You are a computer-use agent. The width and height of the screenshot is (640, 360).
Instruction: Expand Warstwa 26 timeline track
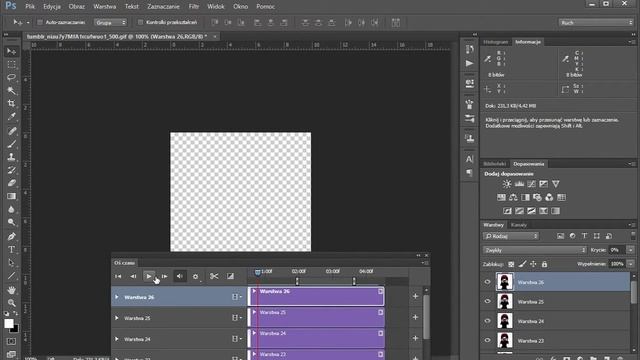click(117, 297)
